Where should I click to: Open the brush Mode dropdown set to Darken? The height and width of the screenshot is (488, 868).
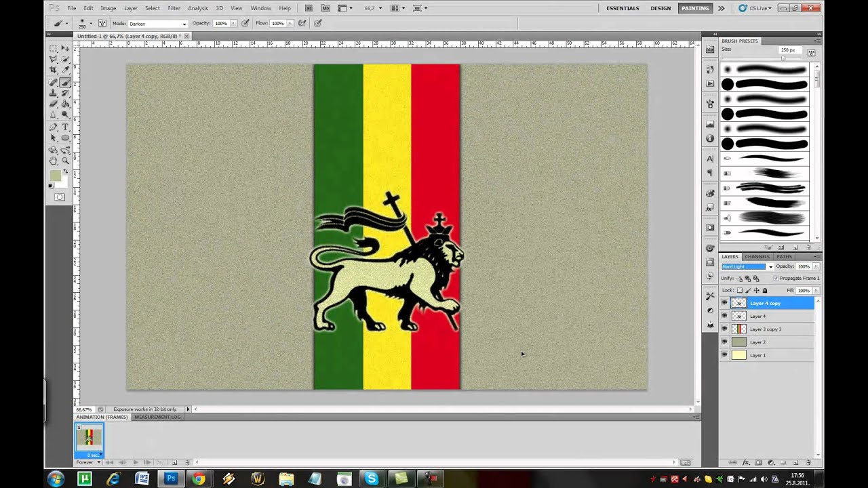click(157, 24)
